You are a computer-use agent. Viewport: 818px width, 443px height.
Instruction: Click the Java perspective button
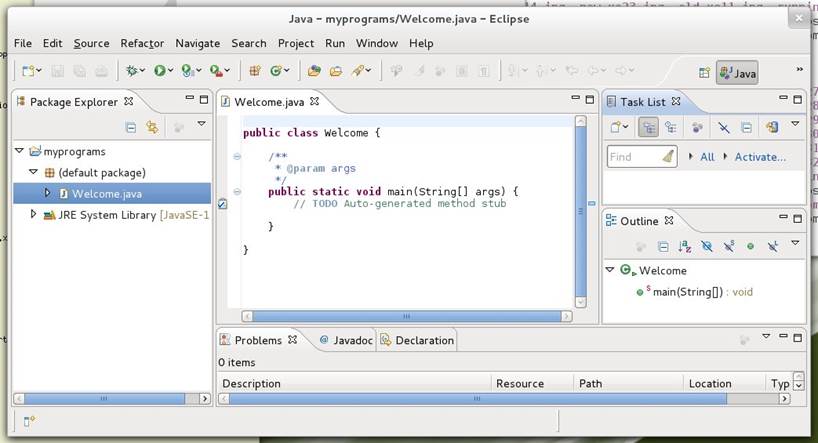tap(737, 73)
